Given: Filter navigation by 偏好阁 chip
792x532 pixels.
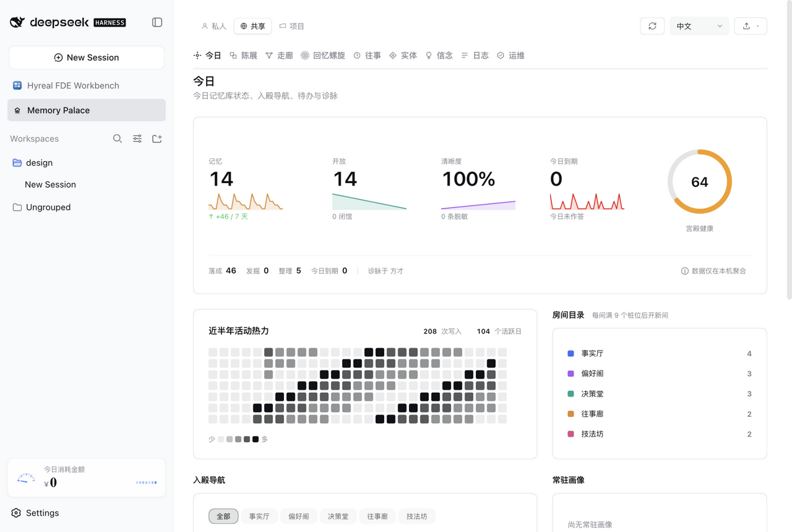Looking at the screenshot, I should coord(298,516).
